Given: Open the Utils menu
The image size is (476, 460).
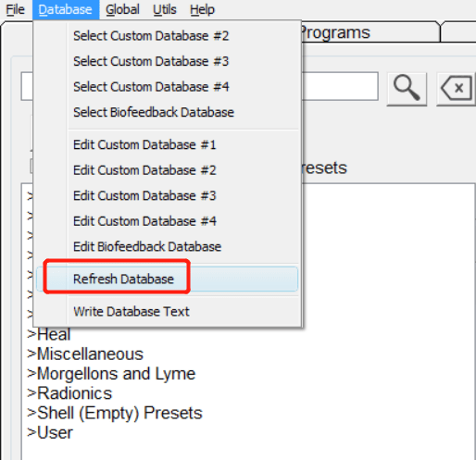Looking at the screenshot, I should pyautogui.click(x=165, y=9).
